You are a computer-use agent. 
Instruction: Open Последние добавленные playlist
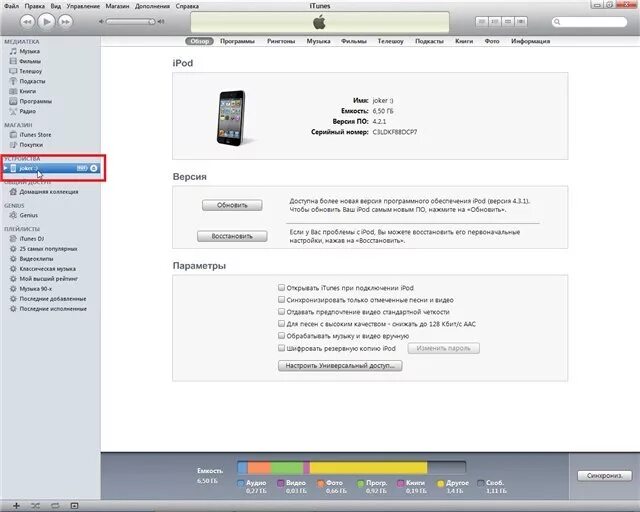[53, 298]
